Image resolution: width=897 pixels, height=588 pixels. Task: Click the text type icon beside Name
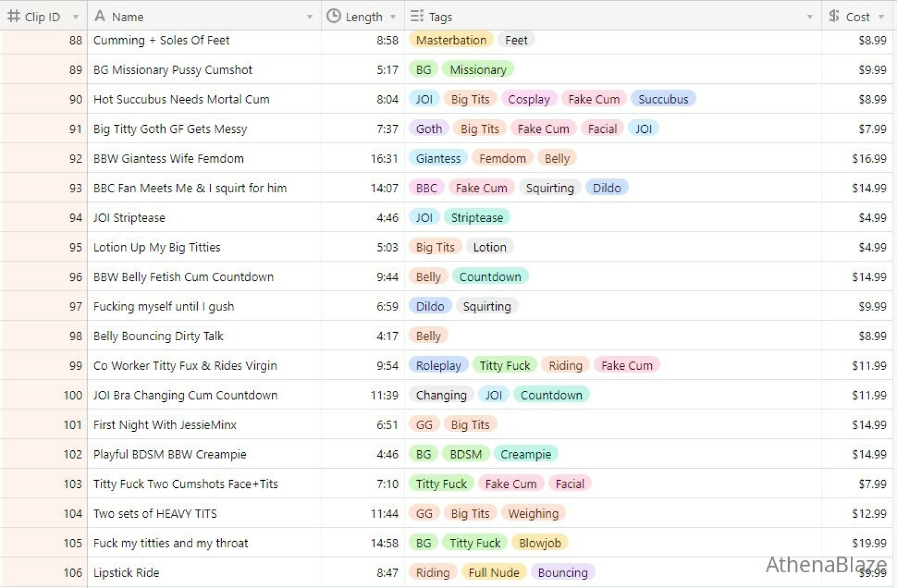tap(100, 16)
